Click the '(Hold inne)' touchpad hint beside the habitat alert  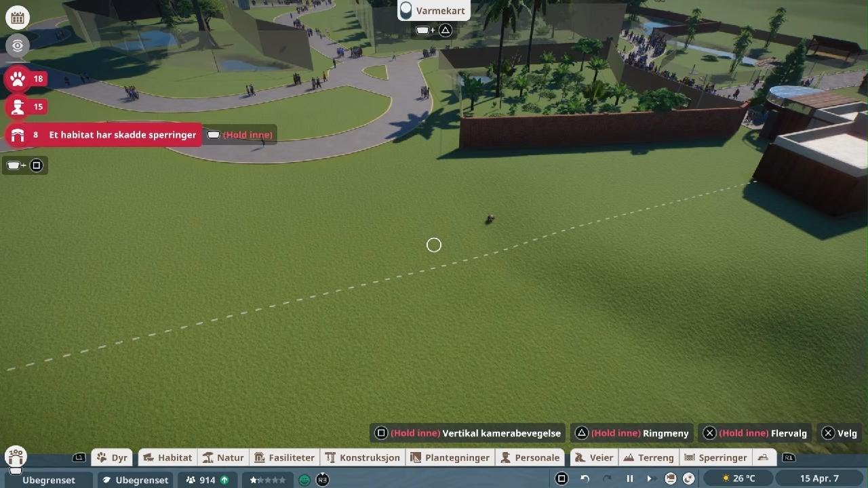tap(241, 135)
